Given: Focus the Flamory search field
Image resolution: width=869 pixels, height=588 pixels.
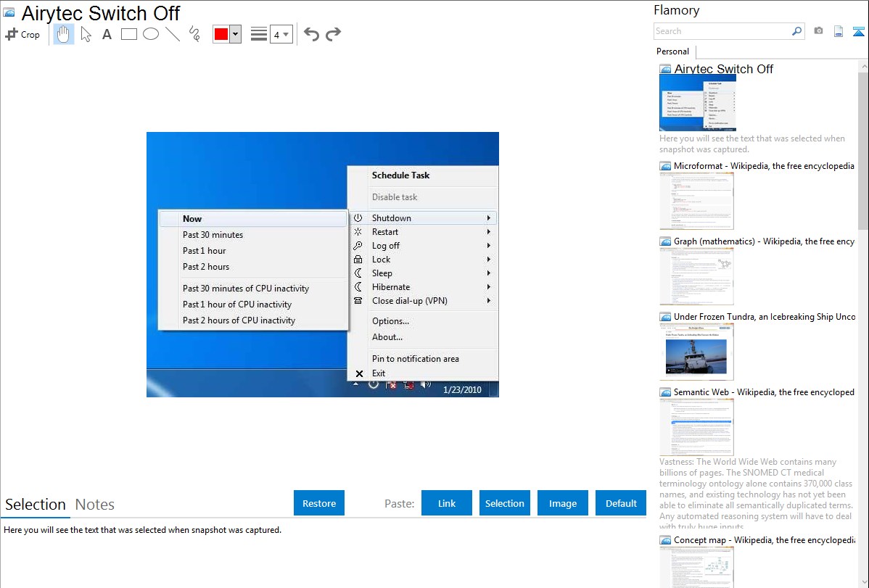Looking at the screenshot, I should tap(722, 31).
